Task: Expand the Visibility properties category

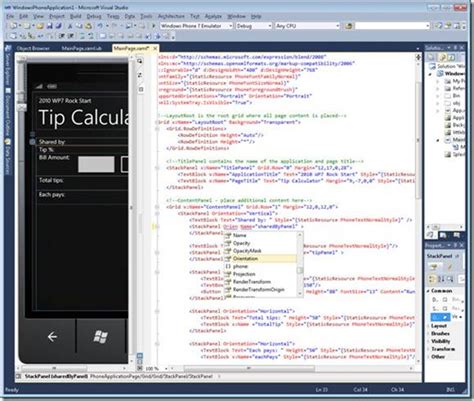Action: 428,341
